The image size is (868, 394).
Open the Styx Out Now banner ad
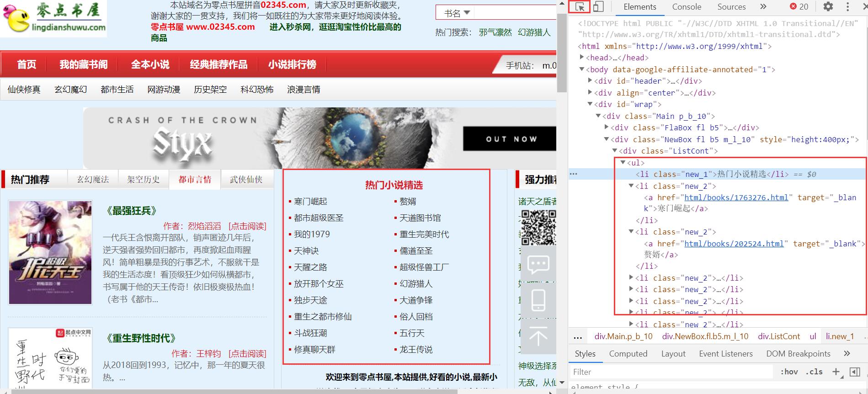click(319, 138)
